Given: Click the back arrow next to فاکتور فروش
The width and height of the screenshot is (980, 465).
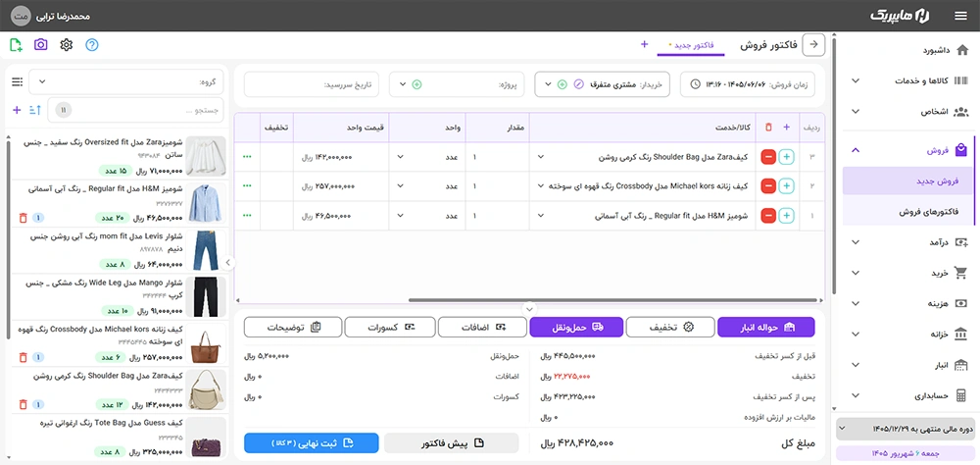Looking at the screenshot, I should point(814,44).
